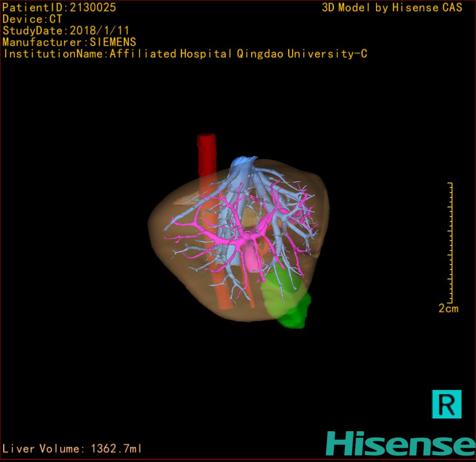Click the Hisense logo
476x462 pixels.
[400, 443]
